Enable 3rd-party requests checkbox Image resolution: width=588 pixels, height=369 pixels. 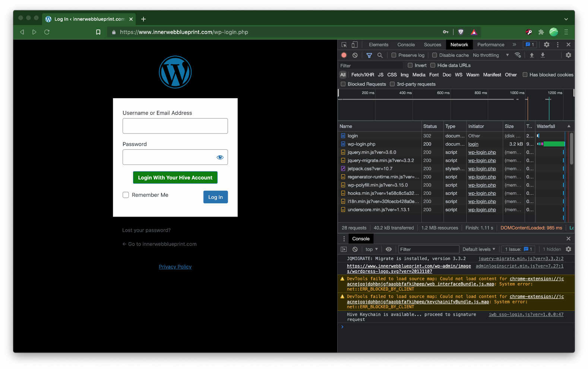pos(392,84)
